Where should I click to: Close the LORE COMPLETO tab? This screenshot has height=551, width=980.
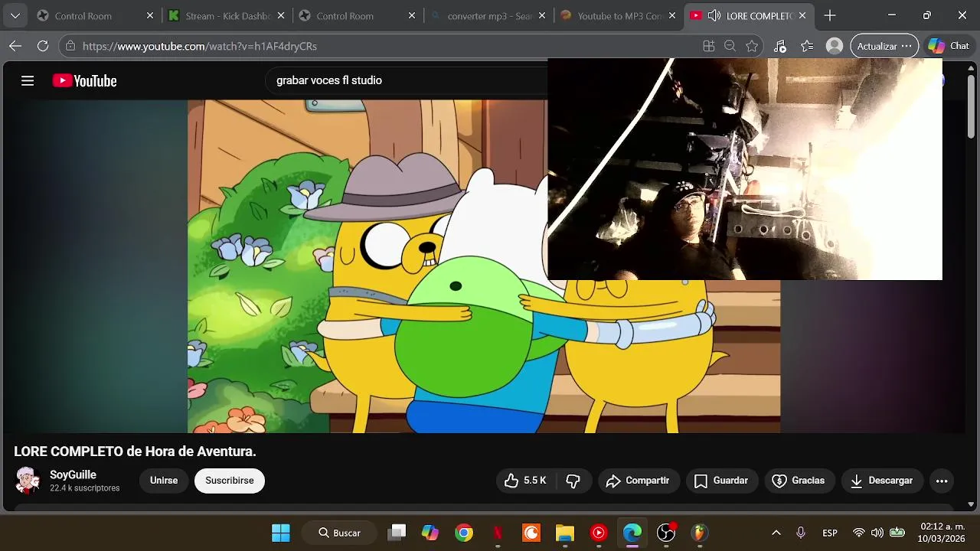click(x=802, y=15)
